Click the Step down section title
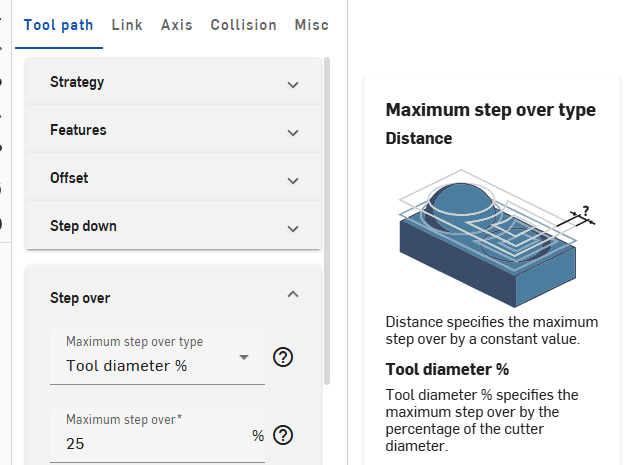 coord(83,226)
